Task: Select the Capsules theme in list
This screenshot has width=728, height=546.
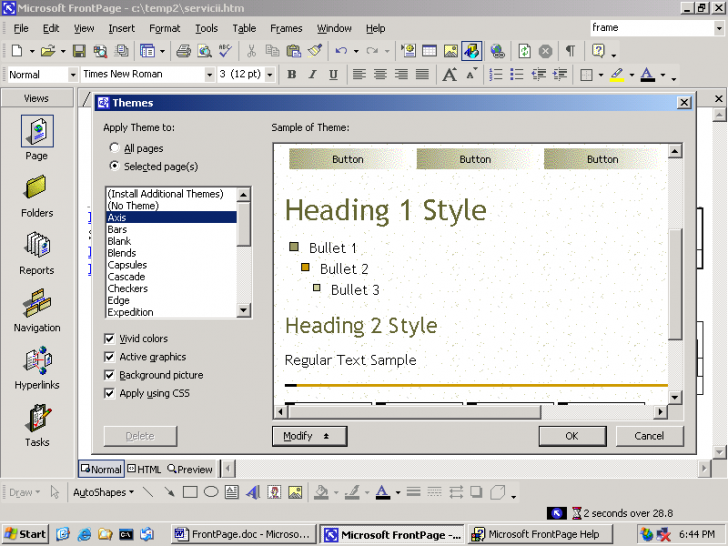Action: tap(127, 265)
